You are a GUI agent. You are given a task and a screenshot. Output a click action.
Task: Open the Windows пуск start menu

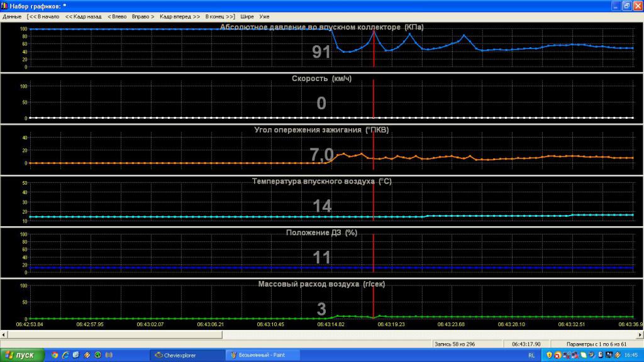[22, 355]
